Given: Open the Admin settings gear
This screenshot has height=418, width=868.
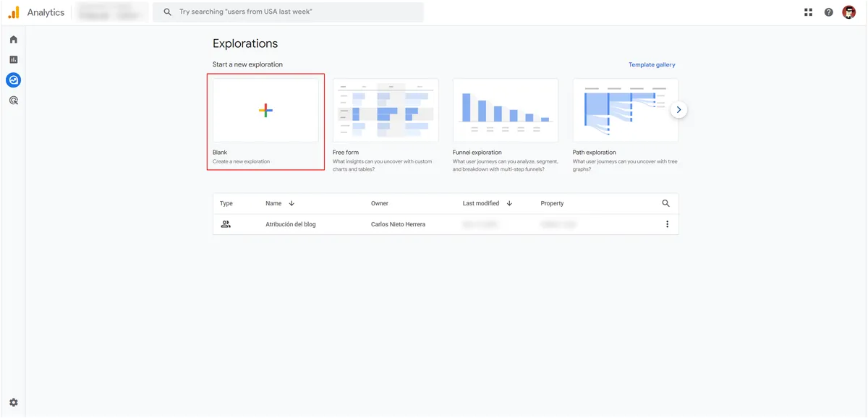Looking at the screenshot, I should click(x=13, y=403).
